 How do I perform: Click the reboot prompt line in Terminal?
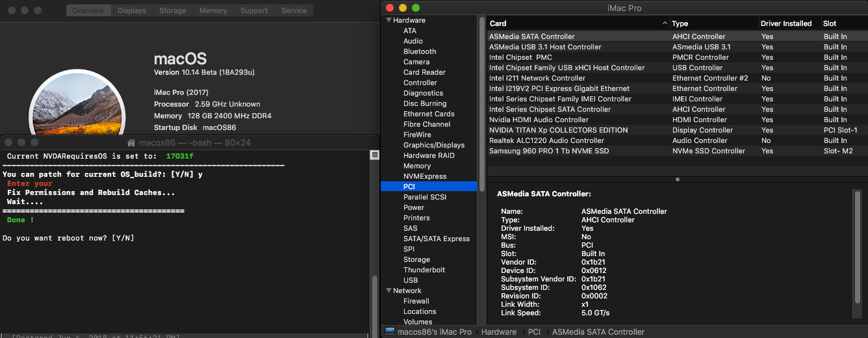(68, 238)
